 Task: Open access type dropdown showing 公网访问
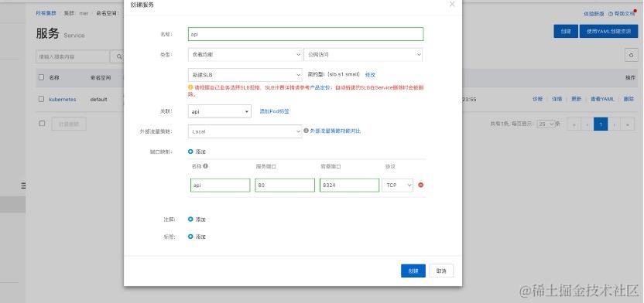tap(363, 55)
